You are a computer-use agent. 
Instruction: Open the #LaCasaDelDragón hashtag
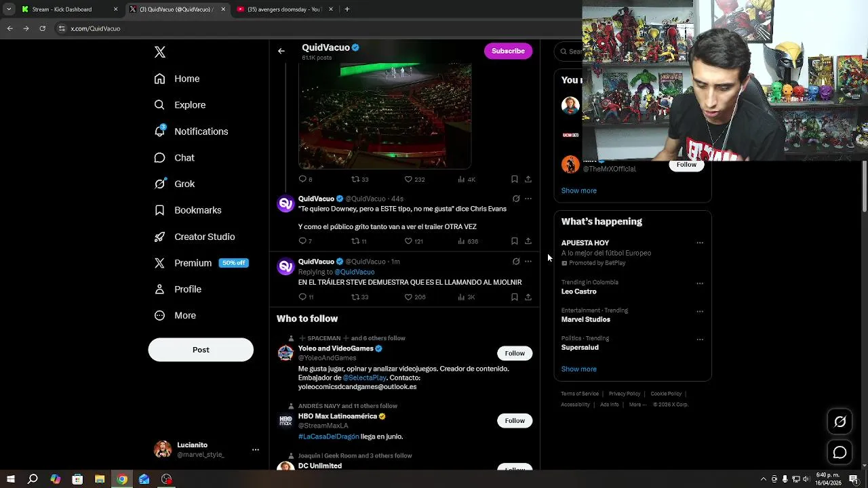[x=328, y=436]
